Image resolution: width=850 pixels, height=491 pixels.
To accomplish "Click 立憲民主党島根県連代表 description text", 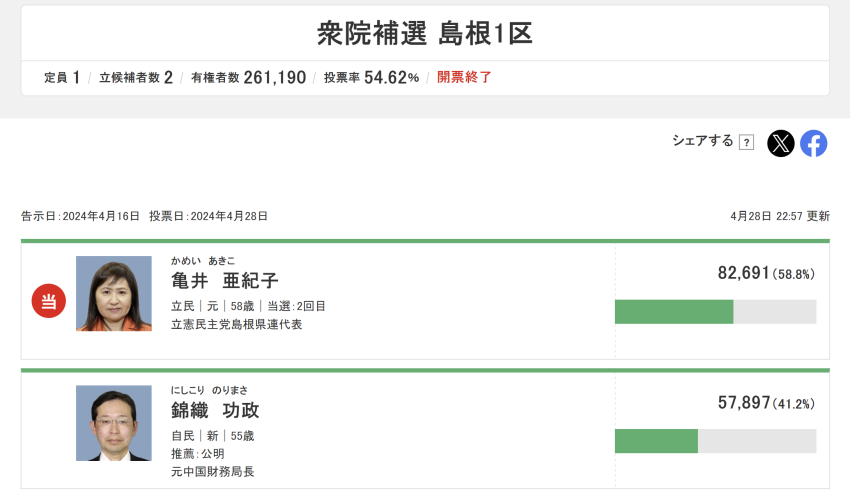I will (236, 325).
